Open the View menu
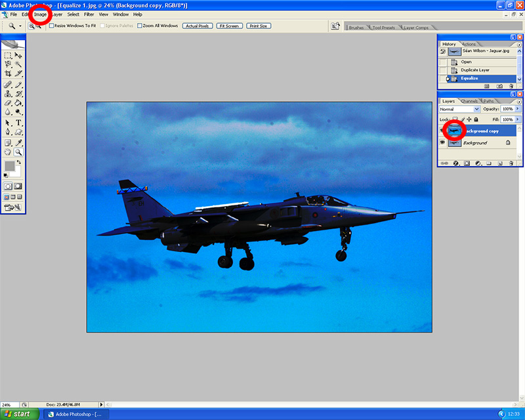This screenshot has width=525, height=420. (x=104, y=14)
